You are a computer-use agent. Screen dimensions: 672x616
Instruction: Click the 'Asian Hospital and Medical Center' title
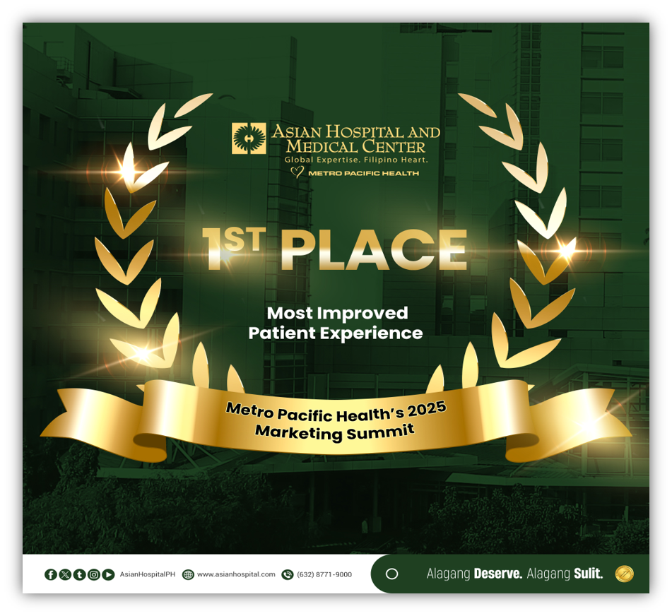pyautogui.click(x=355, y=138)
